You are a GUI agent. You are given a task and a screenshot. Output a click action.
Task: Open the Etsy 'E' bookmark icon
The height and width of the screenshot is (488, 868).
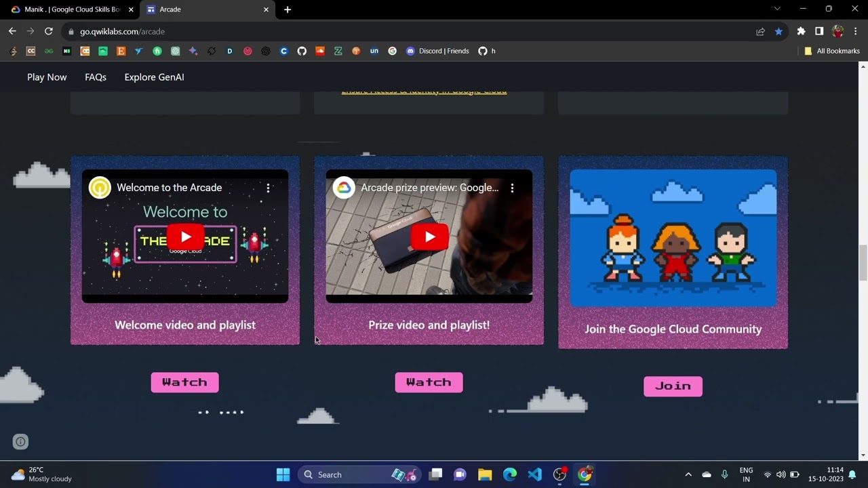tap(121, 51)
